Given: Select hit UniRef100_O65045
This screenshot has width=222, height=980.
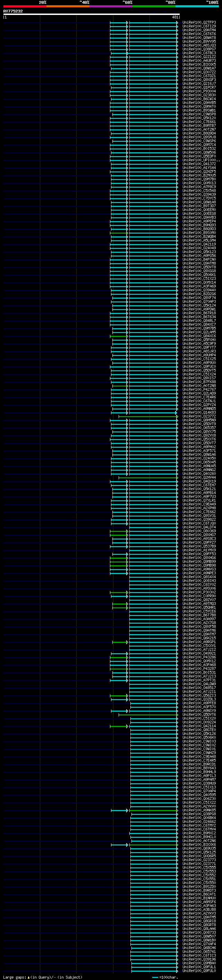Looking at the screenshot, I should click(199, 462).
